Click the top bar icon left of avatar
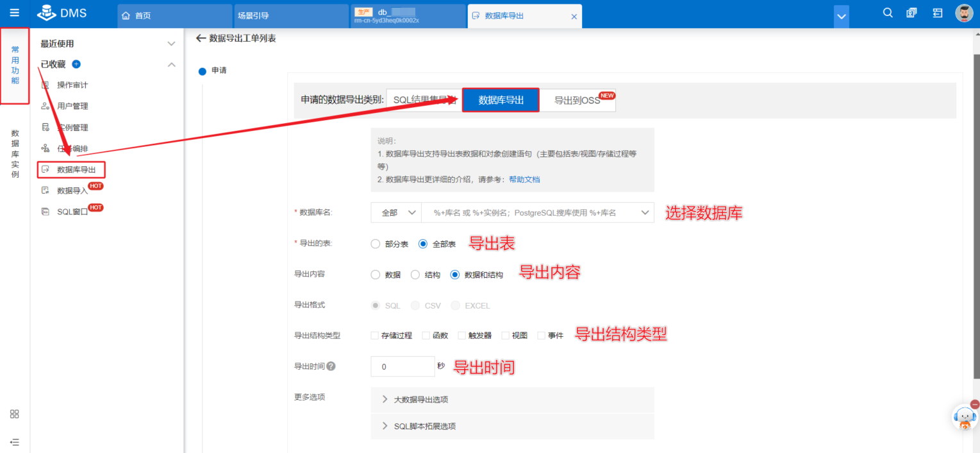980x453 pixels. (x=937, y=13)
